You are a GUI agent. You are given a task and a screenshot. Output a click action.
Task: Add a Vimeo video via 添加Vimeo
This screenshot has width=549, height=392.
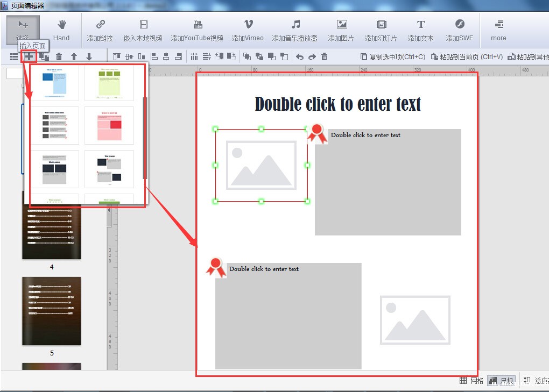248,30
